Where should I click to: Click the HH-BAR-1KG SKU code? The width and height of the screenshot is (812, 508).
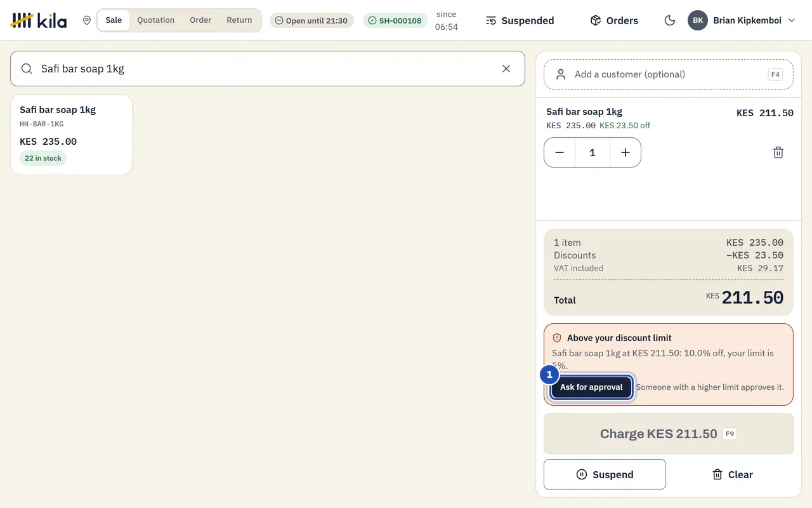[41, 124]
